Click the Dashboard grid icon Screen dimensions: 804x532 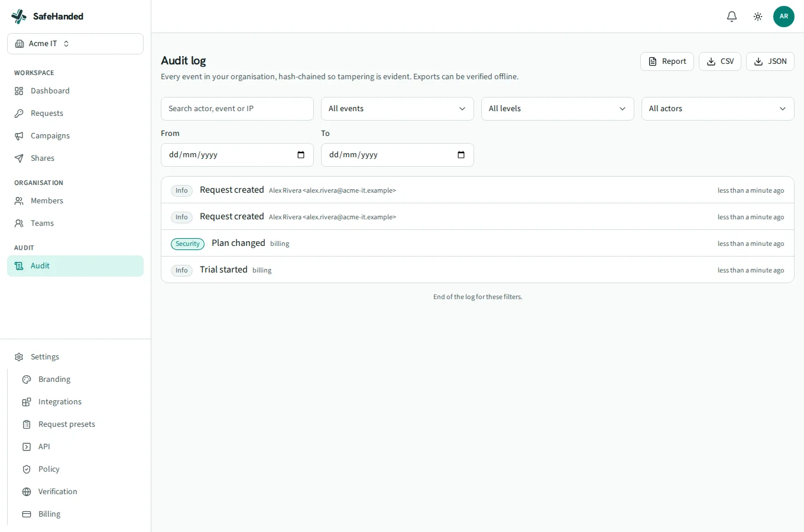click(x=19, y=91)
